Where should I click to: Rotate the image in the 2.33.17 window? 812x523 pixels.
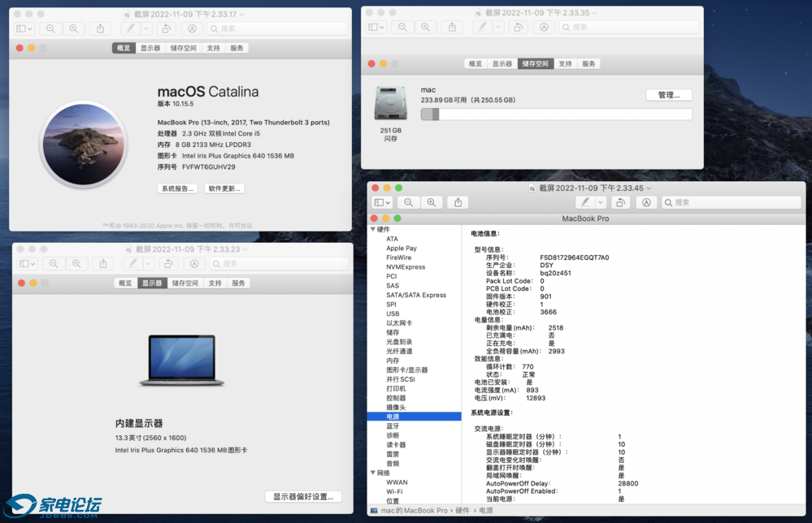(x=166, y=28)
